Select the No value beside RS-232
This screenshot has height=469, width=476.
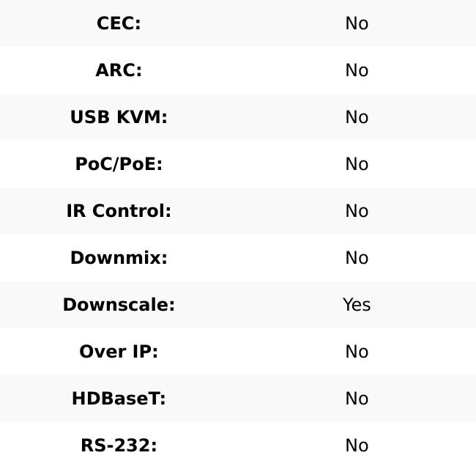tap(357, 446)
